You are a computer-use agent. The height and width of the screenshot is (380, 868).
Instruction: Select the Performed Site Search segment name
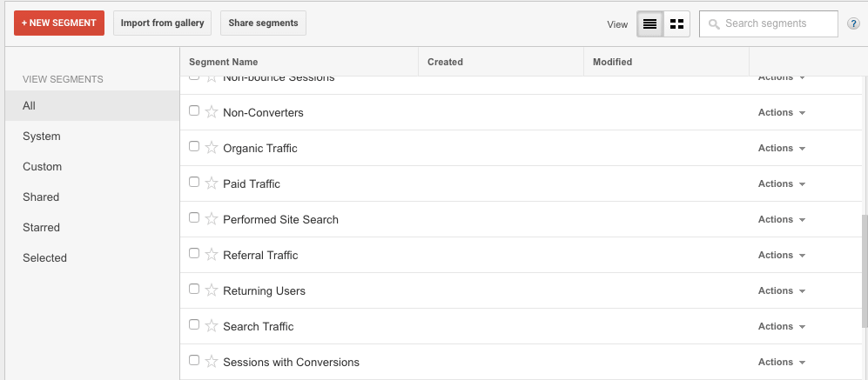coord(280,220)
